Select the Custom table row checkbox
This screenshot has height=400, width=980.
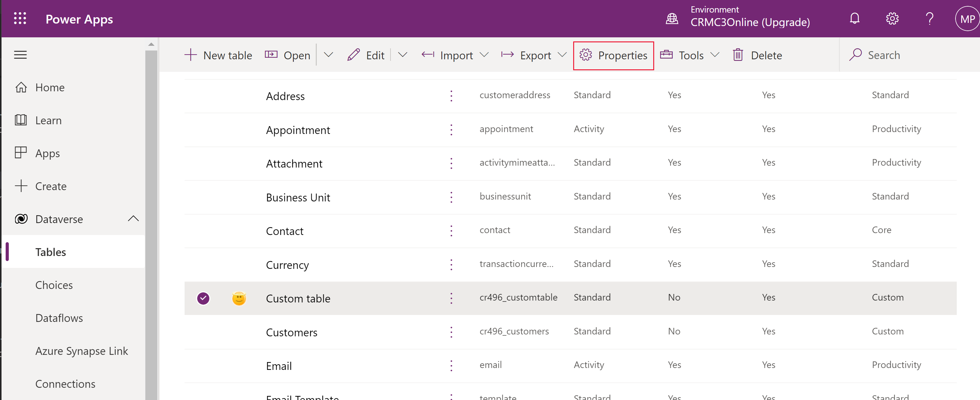(x=204, y=298)
